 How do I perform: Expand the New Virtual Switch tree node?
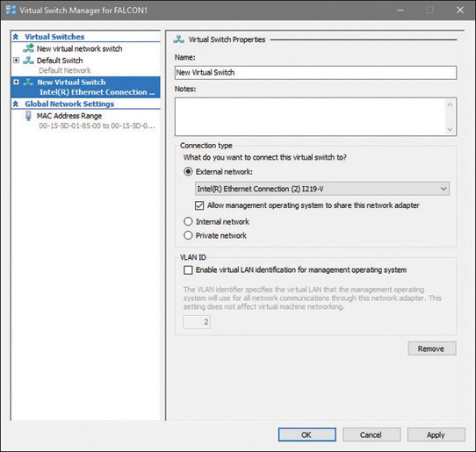(16, 82)
